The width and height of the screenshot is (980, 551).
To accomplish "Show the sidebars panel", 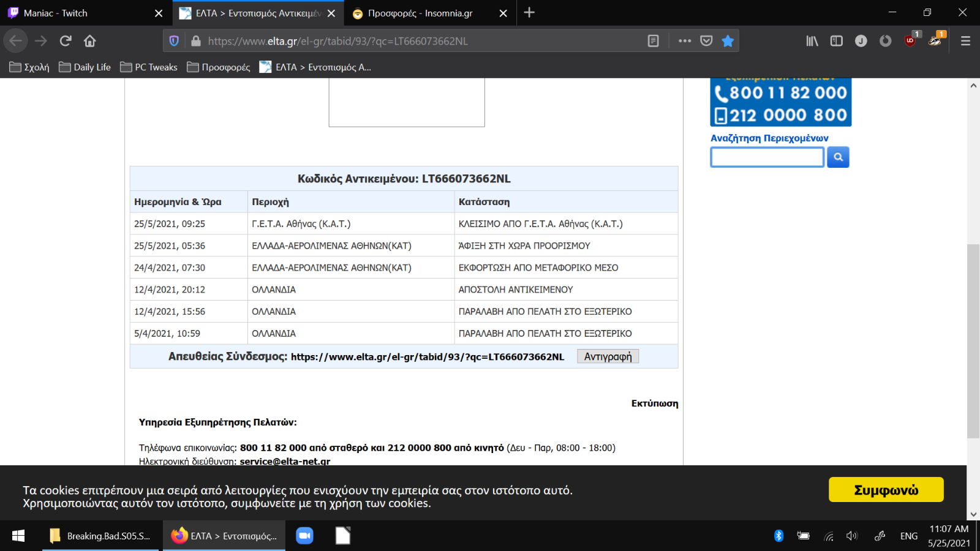I will (837, 41).
